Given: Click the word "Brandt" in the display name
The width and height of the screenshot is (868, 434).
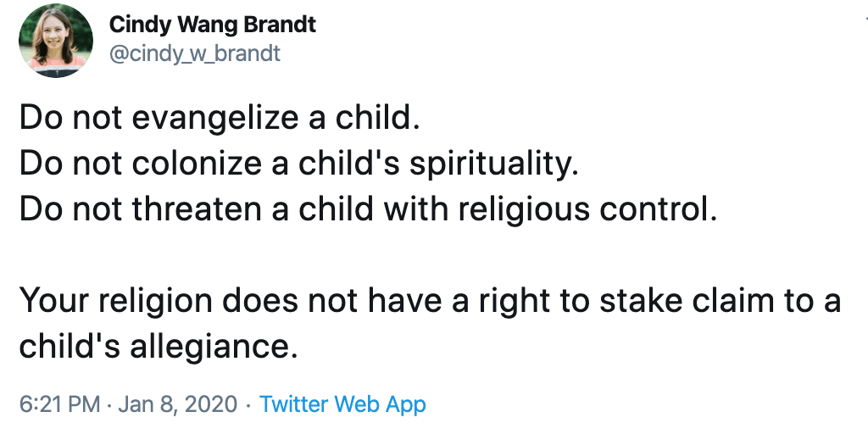Looking at the screenshot, I should (x=281, y=25).
